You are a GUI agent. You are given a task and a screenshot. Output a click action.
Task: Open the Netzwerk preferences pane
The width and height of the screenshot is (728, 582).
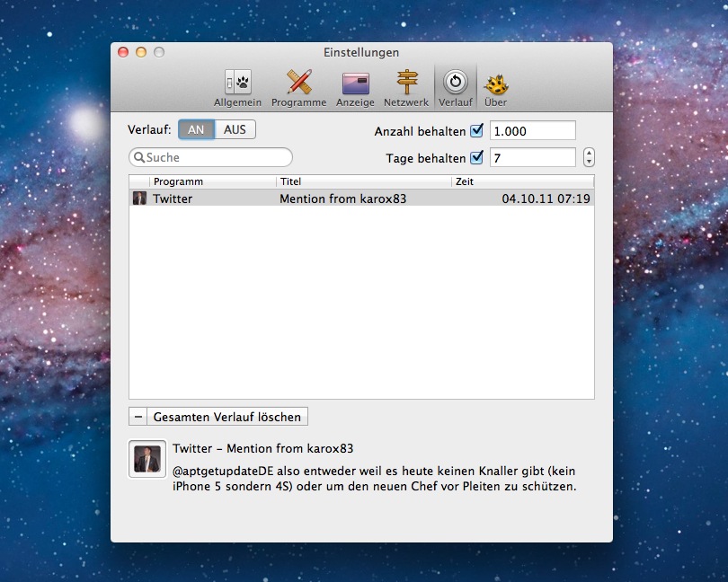406,88
